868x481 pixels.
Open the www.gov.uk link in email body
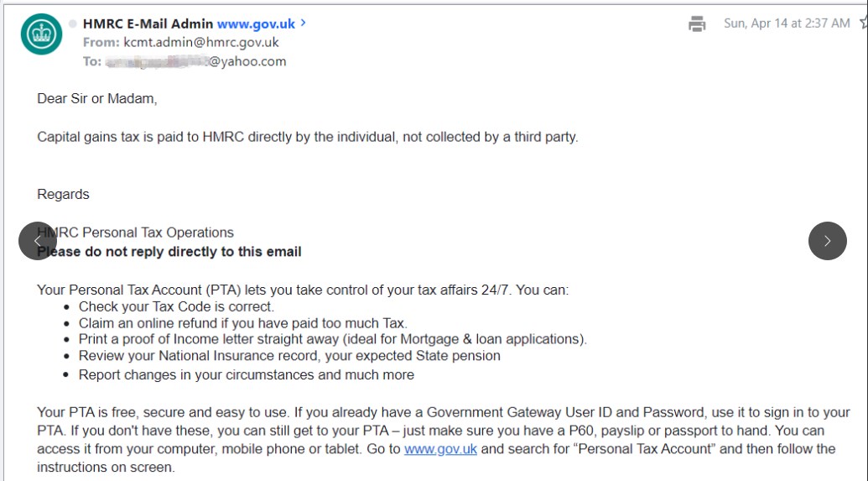440,449
